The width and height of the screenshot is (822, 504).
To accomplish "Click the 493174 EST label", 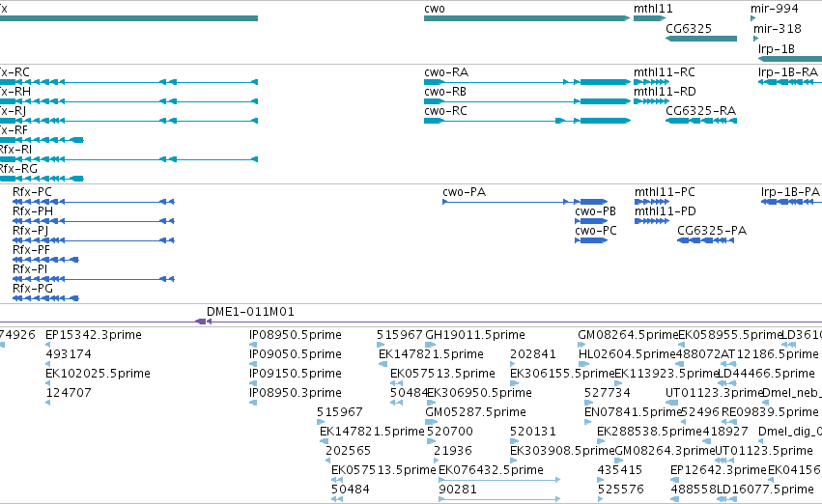I will [x=69, y=354].
